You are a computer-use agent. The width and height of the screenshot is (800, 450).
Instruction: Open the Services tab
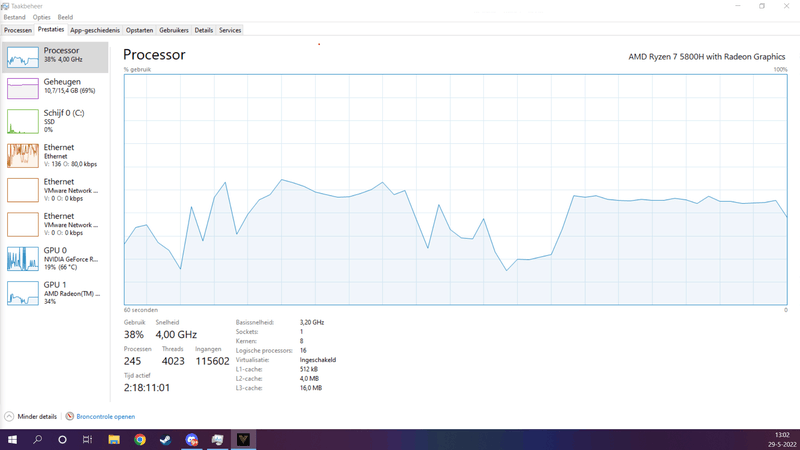pyautogui.click(x=230, y=30)
